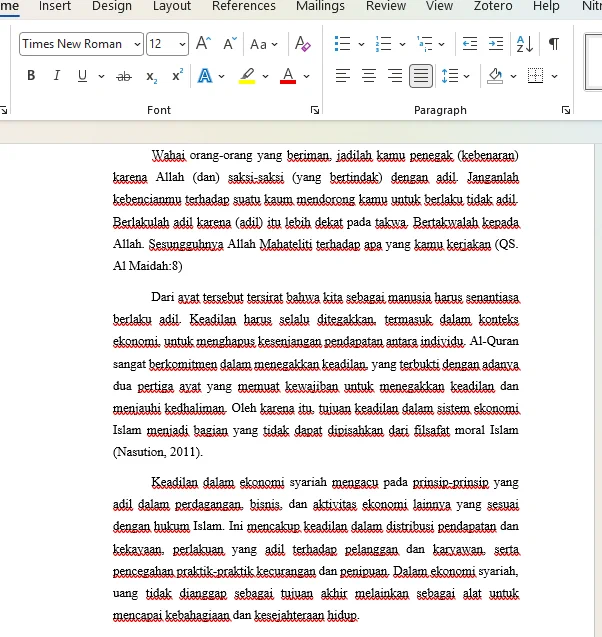Switch to the View tab
Viewport: 602px width, 637px height.
(x=439, y=6)
